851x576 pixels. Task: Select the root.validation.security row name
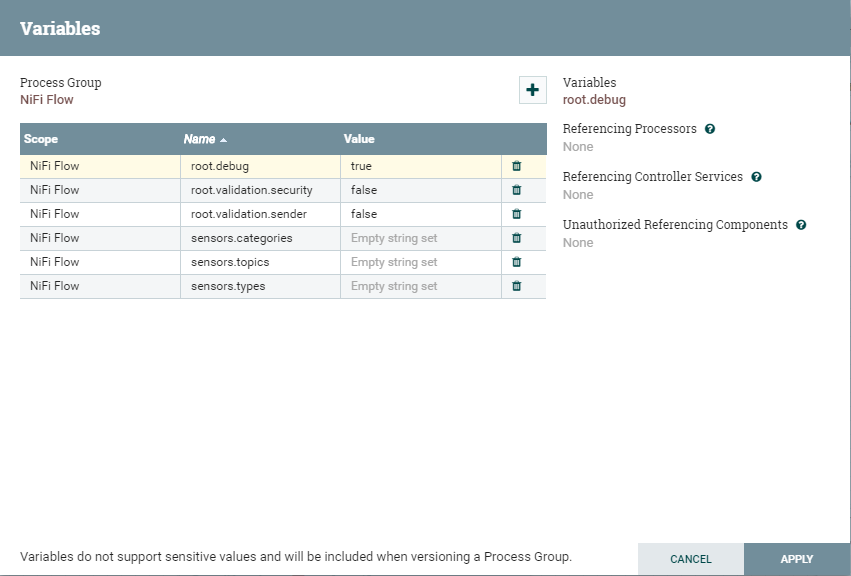[x=251, y=190]
